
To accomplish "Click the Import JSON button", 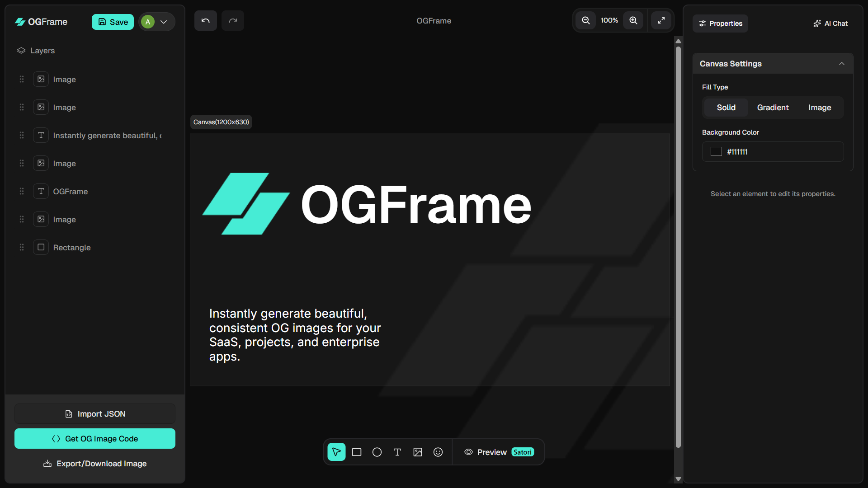I will coord(94,413).
